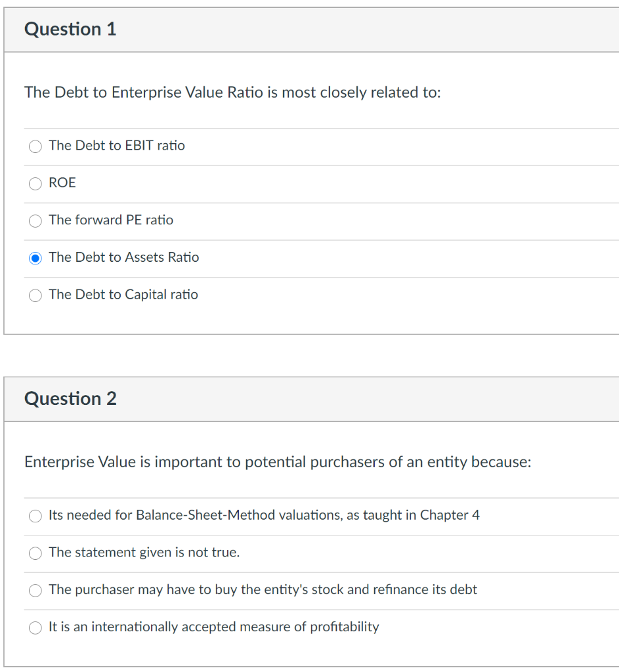The height and width of the screenshot is (672, 619).
Task: Pick "The Debt to Capital ratio" option
Action: 35,295
